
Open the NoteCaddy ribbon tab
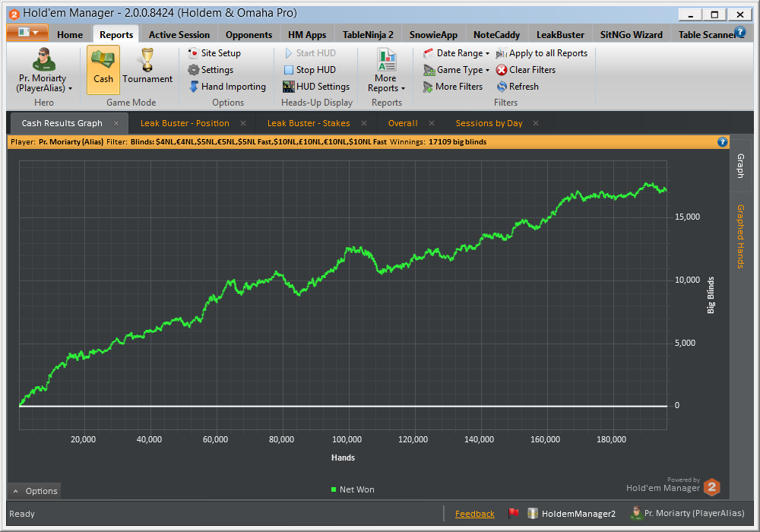[x=496, y=35]
